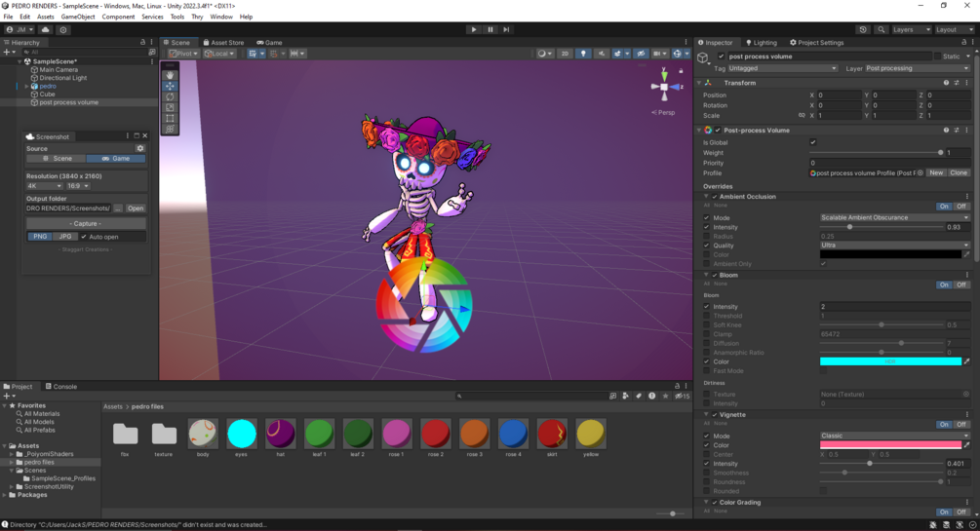Viewport: 980px width, 531px height.
Task: Select JPG format button
Action: click(x=65, y=237)
